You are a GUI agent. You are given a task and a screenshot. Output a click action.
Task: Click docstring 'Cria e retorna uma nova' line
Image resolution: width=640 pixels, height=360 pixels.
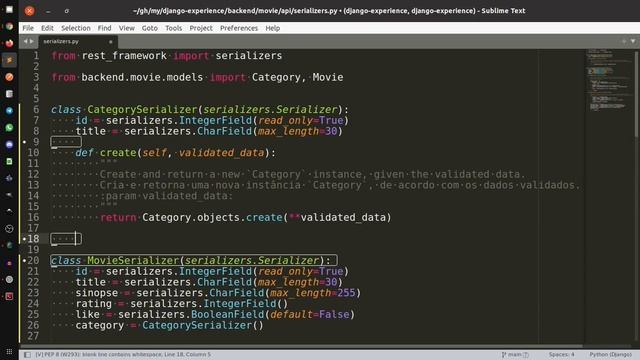click(340, 185)
